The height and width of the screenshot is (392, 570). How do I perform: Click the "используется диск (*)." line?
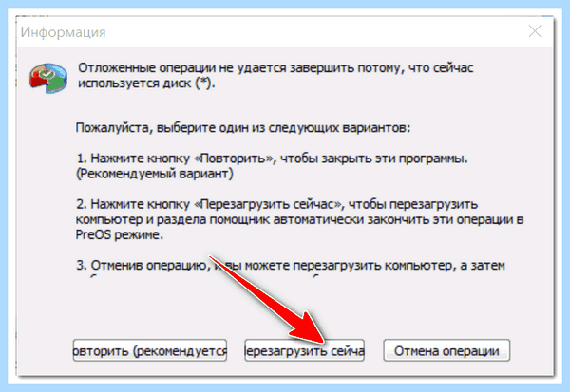(x=146, y=84)
